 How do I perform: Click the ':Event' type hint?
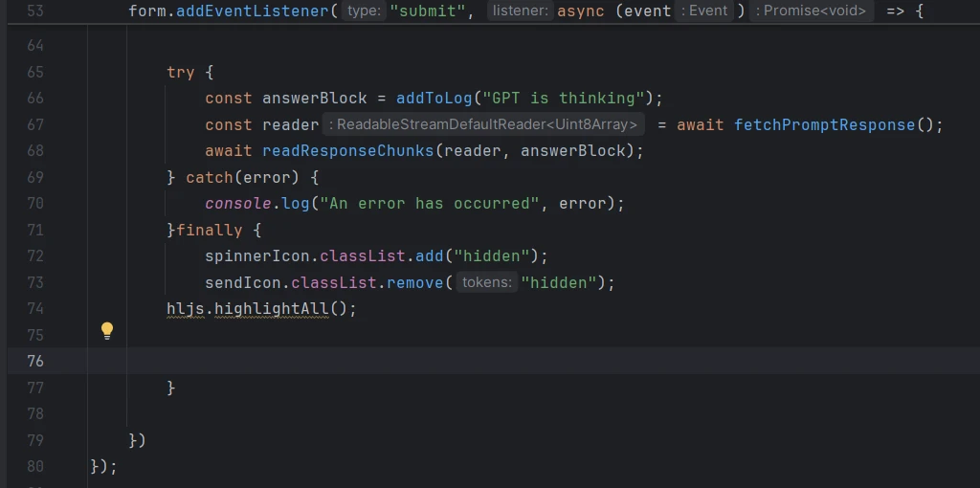[x=704, y=11]
